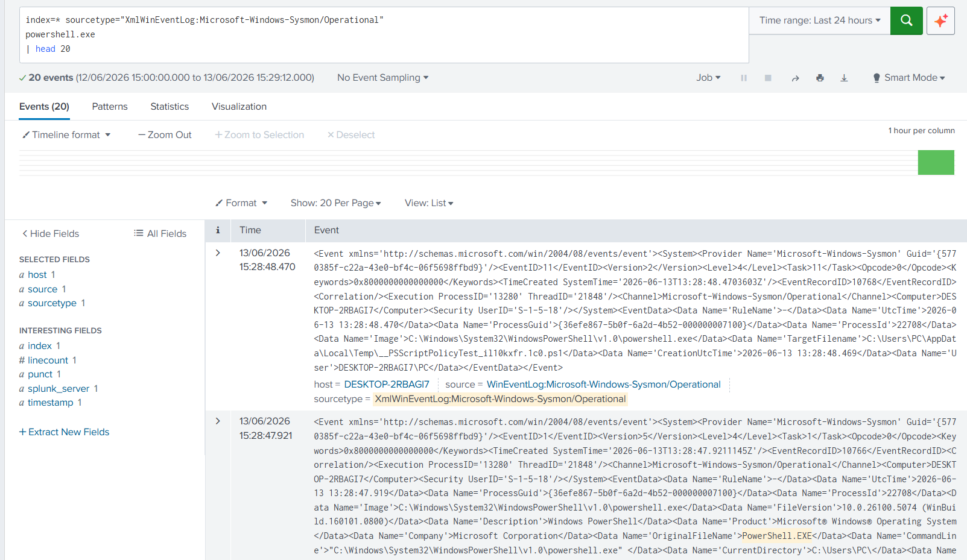Viewport: 967px width, 560px height.
Task: Open the Format options dropdown
Action: click(241, 203)
